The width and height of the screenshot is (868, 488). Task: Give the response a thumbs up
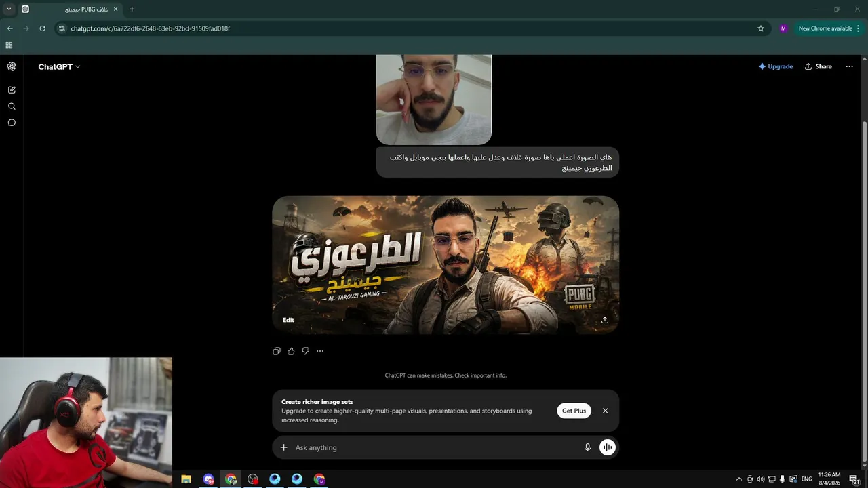291,351
